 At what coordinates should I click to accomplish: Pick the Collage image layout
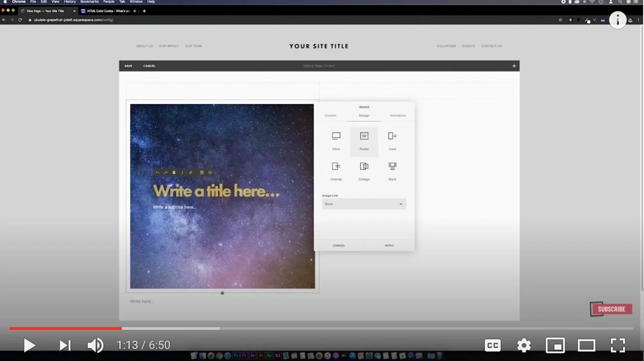click(364, 170)
